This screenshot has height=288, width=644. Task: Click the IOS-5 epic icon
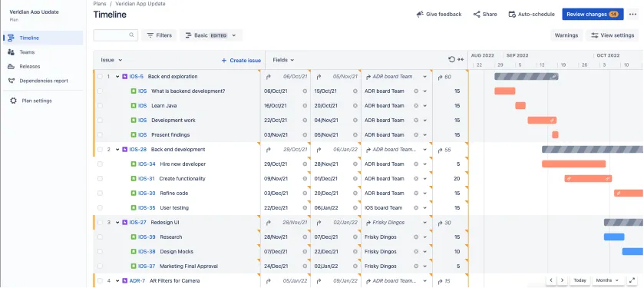125,77
